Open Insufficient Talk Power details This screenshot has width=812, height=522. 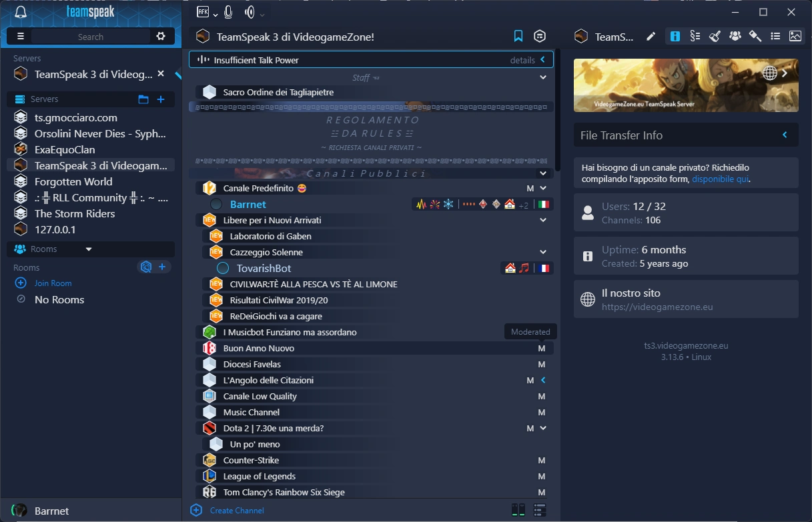click(522, 60)
